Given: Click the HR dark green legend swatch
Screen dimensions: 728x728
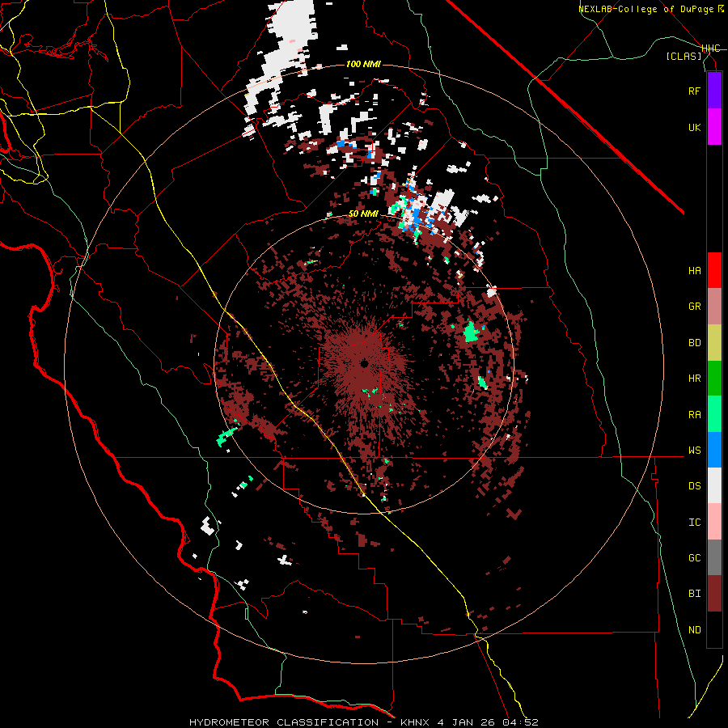Looking at the screenshot, I should coord(714,379).
